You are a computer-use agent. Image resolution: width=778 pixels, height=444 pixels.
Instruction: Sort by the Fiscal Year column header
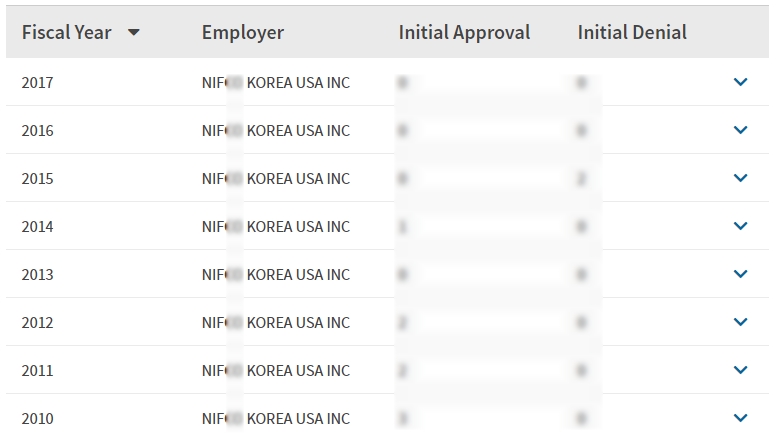tap(66, 33)
